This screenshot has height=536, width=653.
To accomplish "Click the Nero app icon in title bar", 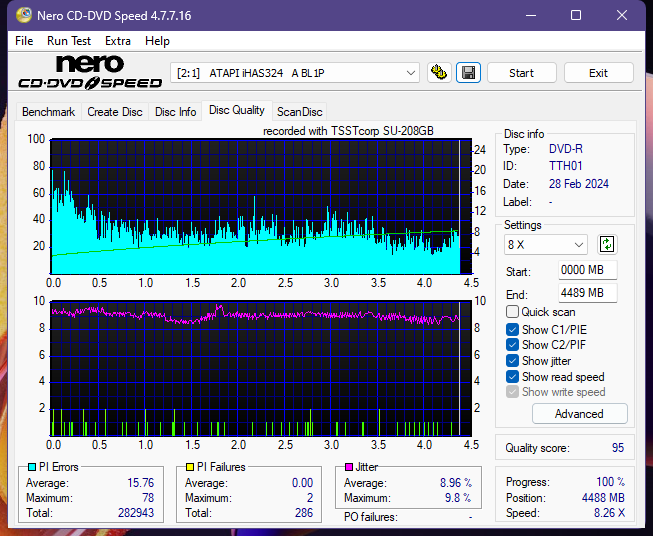I will click(x=24, y=15).
